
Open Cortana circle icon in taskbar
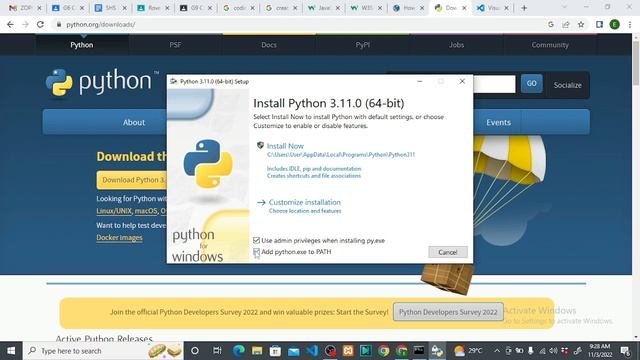pyautogui.click(x=195, y=351)
